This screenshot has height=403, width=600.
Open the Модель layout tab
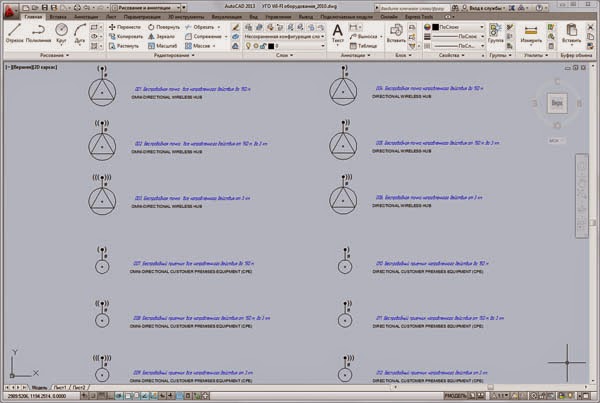click(39, 388)
